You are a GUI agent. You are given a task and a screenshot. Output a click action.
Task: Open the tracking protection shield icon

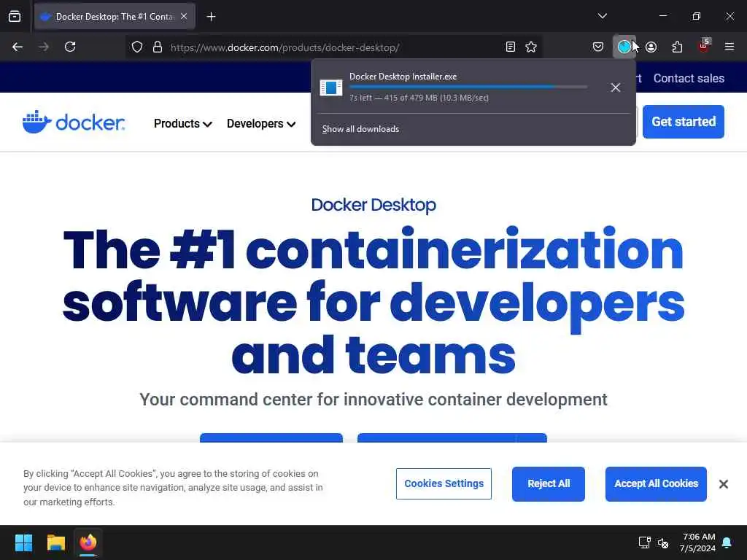click(137, 47)
